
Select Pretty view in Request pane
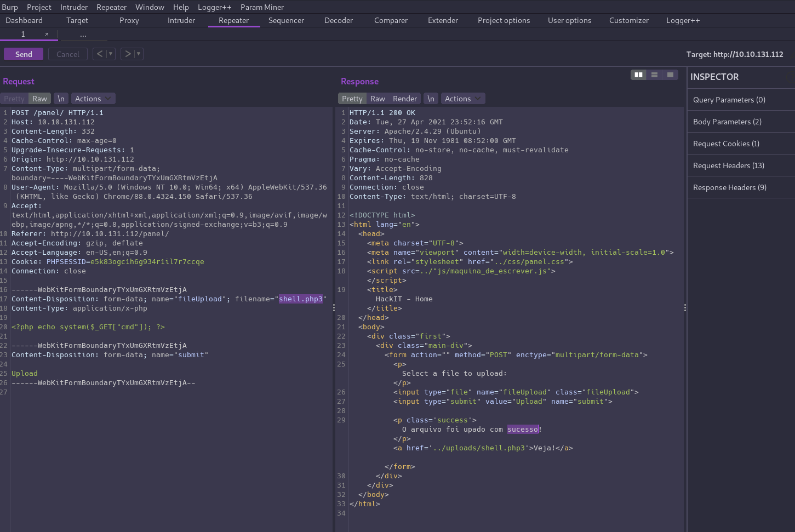[x=14, y=99]
